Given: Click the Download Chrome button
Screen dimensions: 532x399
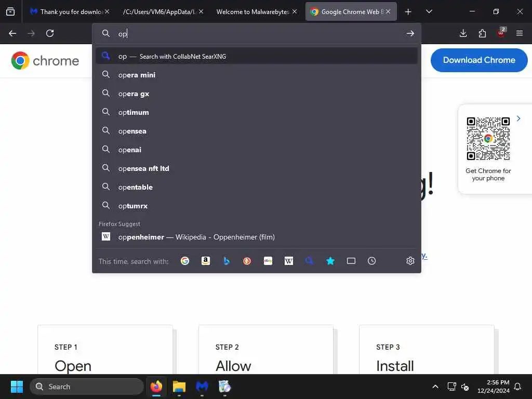Looking at the screenshot, I should [x=479, y=60].
